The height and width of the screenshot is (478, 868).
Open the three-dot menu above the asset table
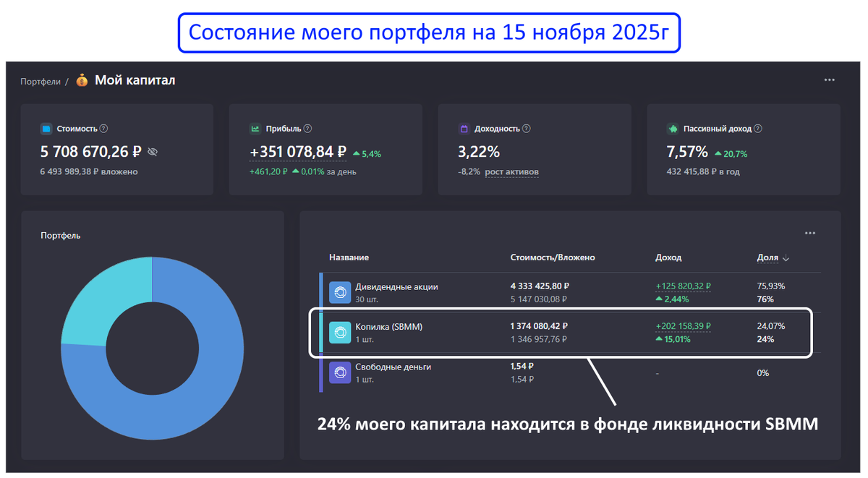pos(810,233)
